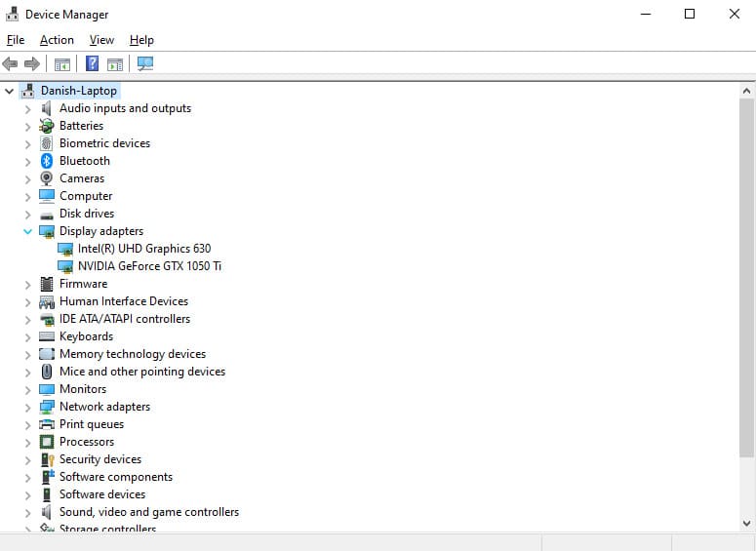The image size is (756, 551).
Task: Select the Monitors category label
Action: (x=83, y=389)
